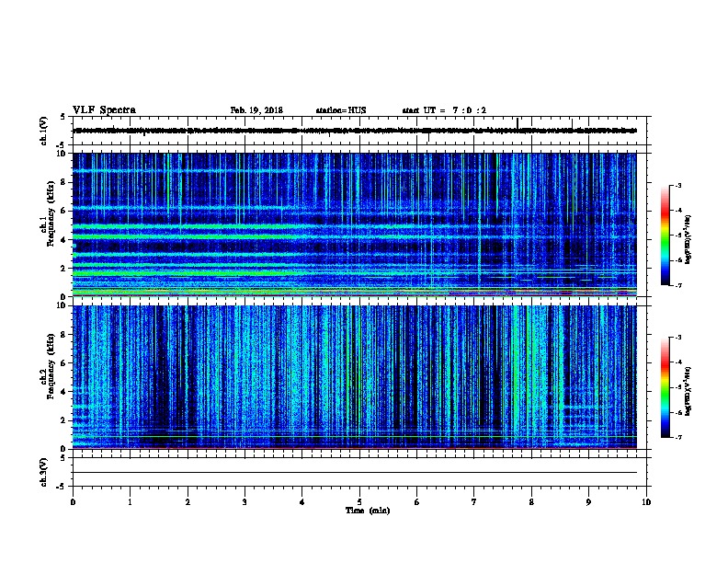This screenshot has height=563, width=728.
Task: Click the flat ch.3 voltage line
Action: pyautogui.click(x=354, y=473)
